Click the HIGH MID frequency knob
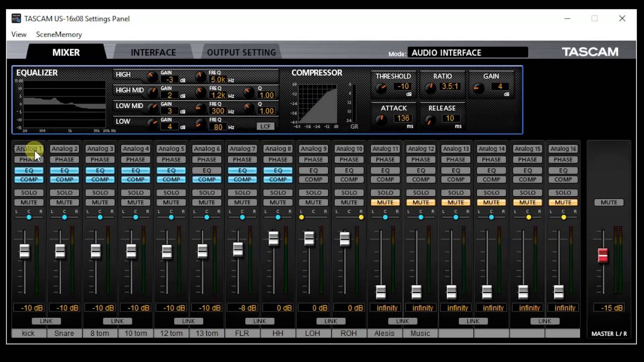The height and width of the screenshot is (362, 644). click(x=201, y=93)
